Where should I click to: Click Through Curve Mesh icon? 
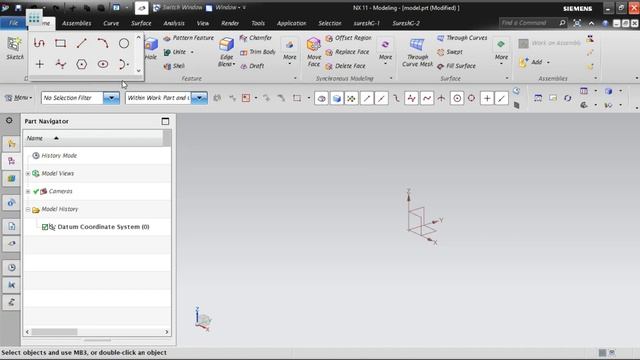point(417,44)
